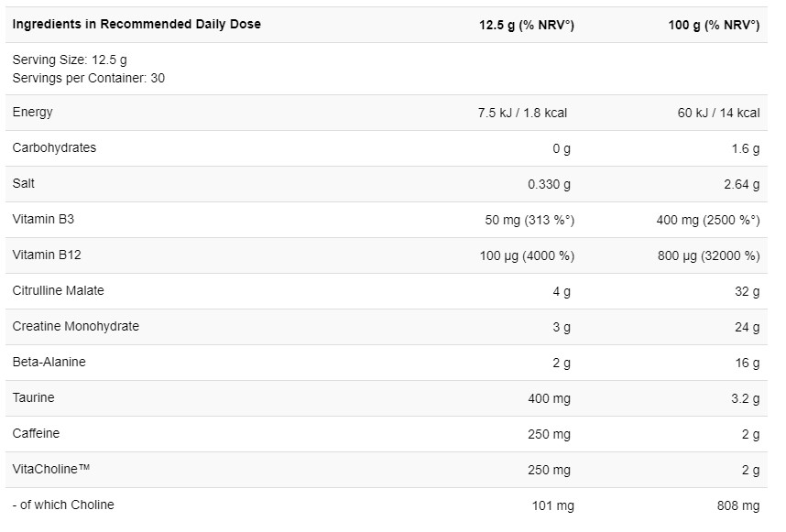Viewport: 786px width, 532px height.
Task: Click the 'Serving Size: 12.5 g' text
Action: (x=70, y=60)
